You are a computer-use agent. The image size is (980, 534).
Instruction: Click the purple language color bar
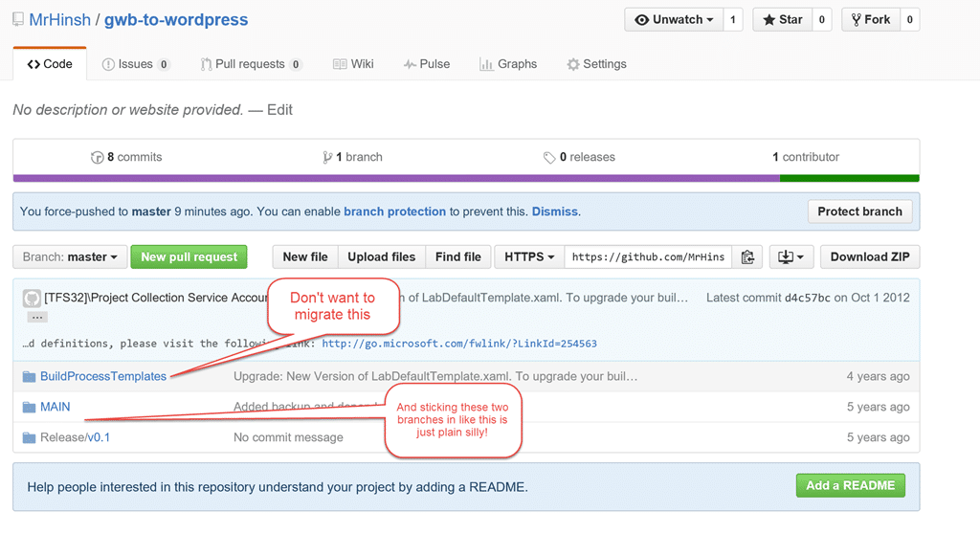396,178
